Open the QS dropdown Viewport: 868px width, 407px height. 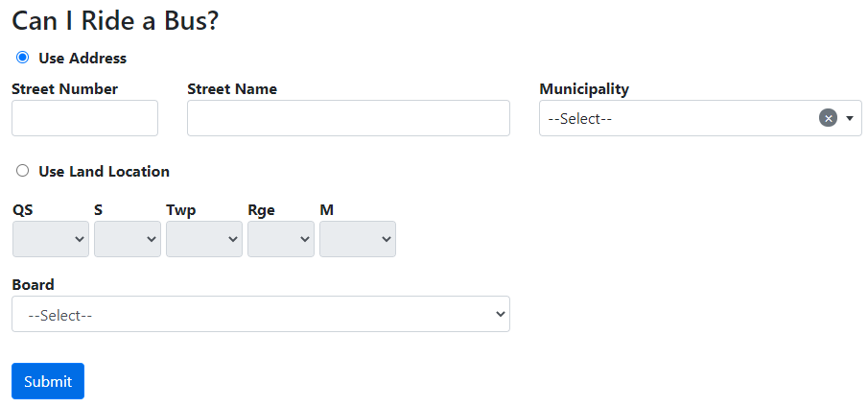51,239
